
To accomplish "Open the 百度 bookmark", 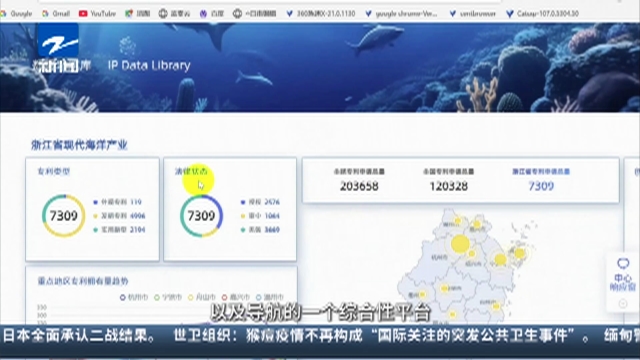I will pos(212,13).
